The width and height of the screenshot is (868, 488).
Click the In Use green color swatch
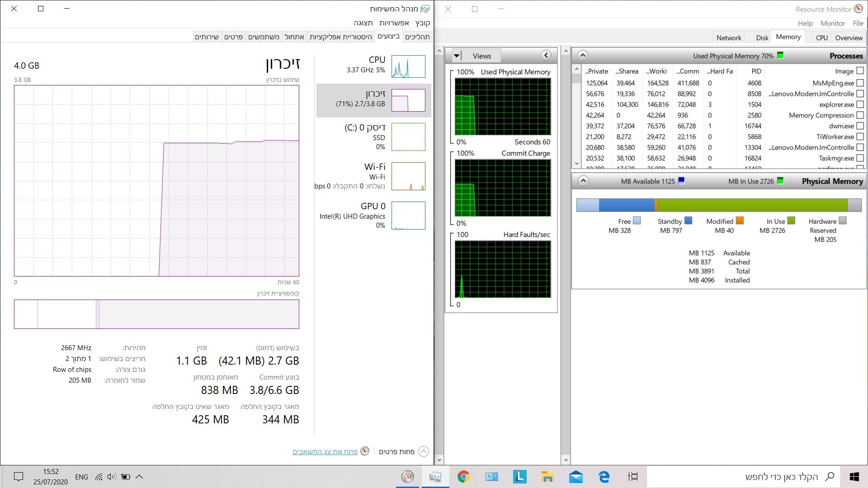[x=791, y=221]
